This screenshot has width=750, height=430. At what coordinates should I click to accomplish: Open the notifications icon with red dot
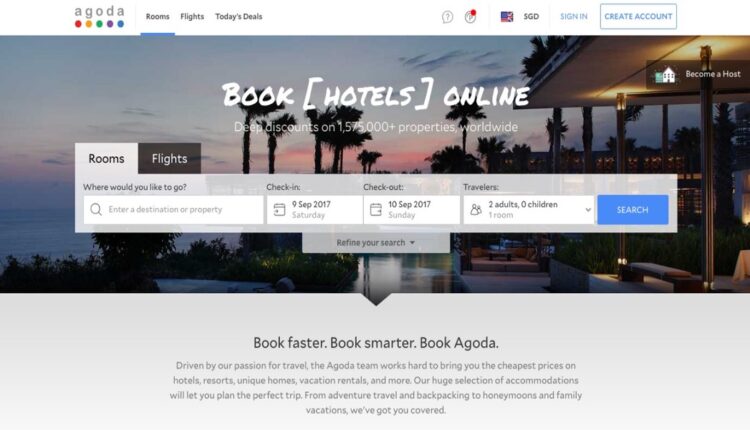(x=471, y=17)
